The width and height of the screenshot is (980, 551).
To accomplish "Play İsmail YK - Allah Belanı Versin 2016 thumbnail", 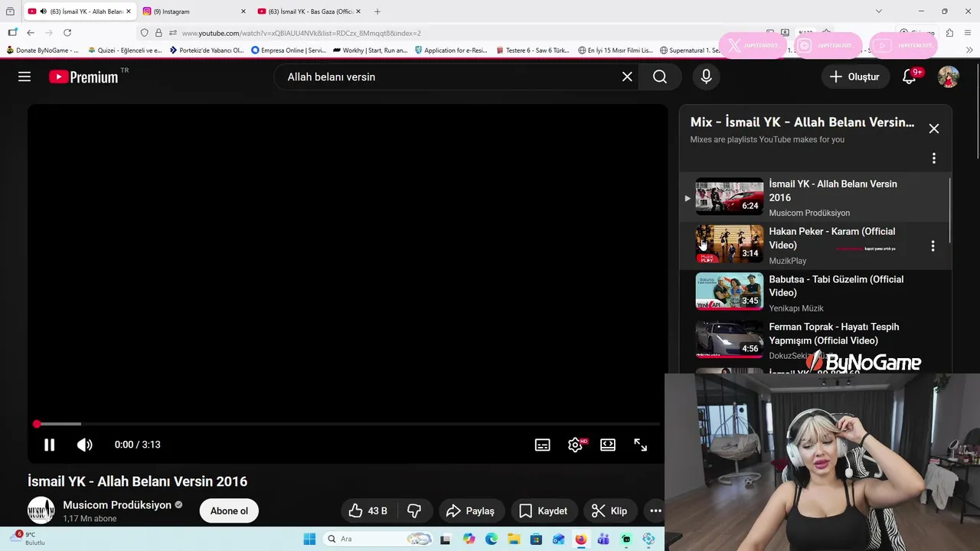I will click(x=729, y=197).
